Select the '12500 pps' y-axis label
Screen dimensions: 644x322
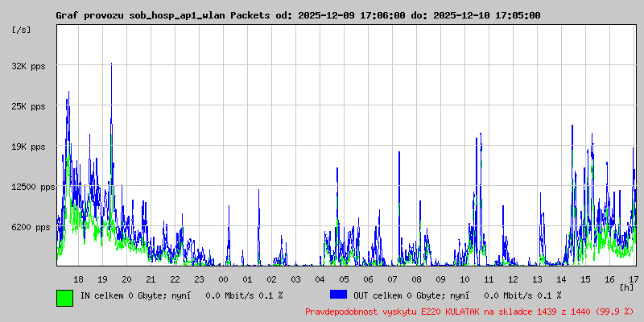tap(33, 188)
